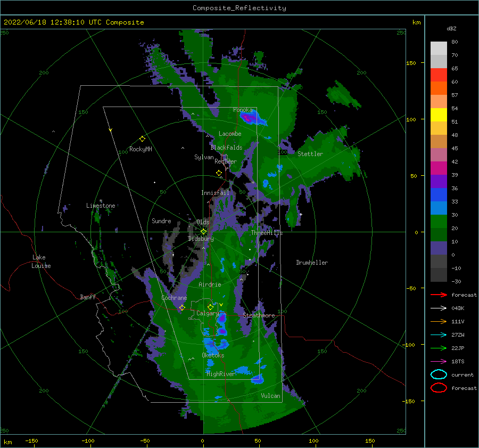Click the Limestone label
The image size is (479, 448).
(101, 206)
